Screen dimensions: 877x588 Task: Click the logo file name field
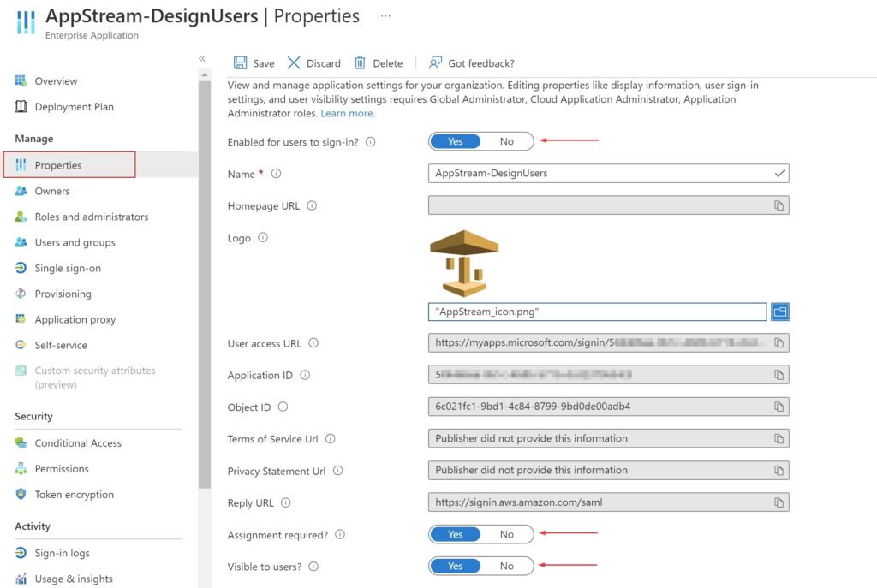[x=597, y=312]
